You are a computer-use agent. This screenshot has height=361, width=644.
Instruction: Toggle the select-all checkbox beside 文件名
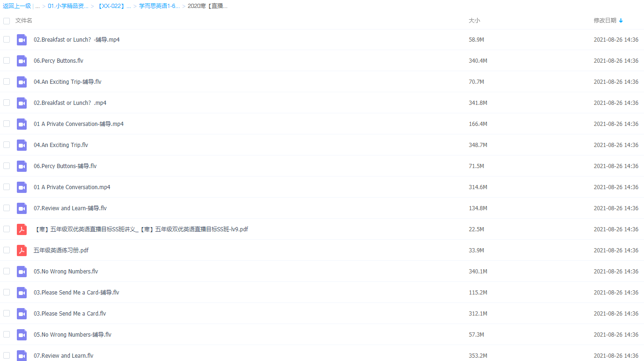7,21
